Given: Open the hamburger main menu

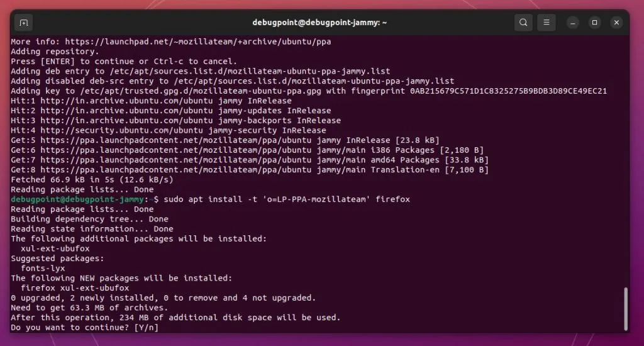Looking at the screenshot, I should click(546, 23).
